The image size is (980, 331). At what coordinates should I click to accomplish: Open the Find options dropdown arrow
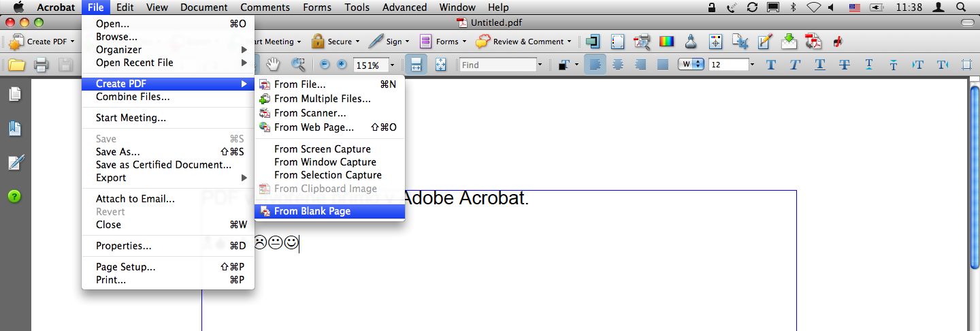pos(540,65)
